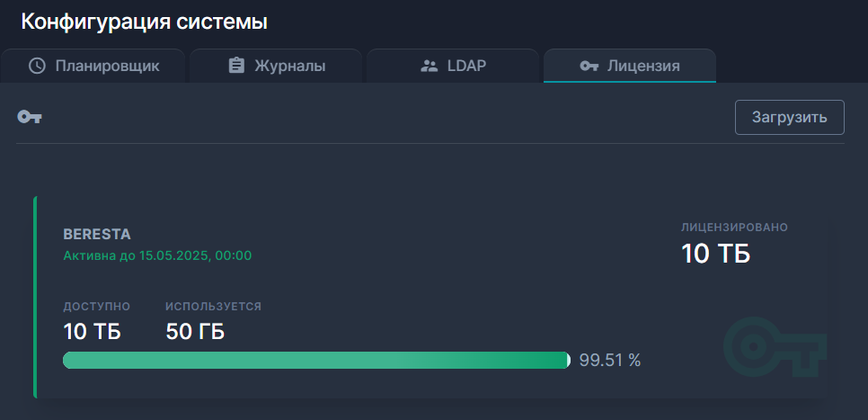Click the key icon on Лицензия tab
The height and width of the screenshot is (420, 868).
pos(589,66)
